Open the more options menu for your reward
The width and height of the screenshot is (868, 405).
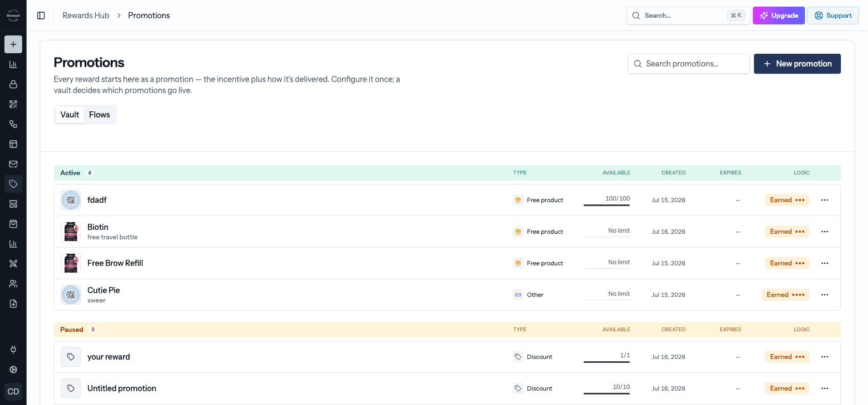(825, 357)
